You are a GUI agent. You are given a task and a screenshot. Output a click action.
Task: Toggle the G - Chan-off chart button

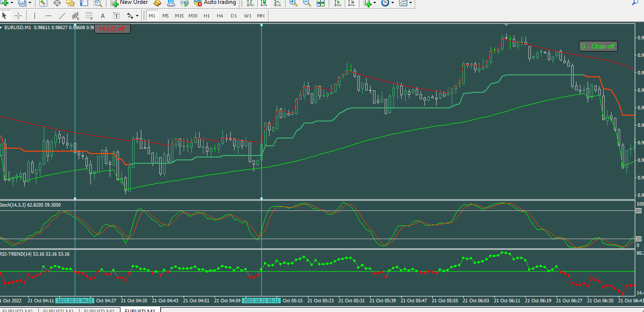pos(598,46)
